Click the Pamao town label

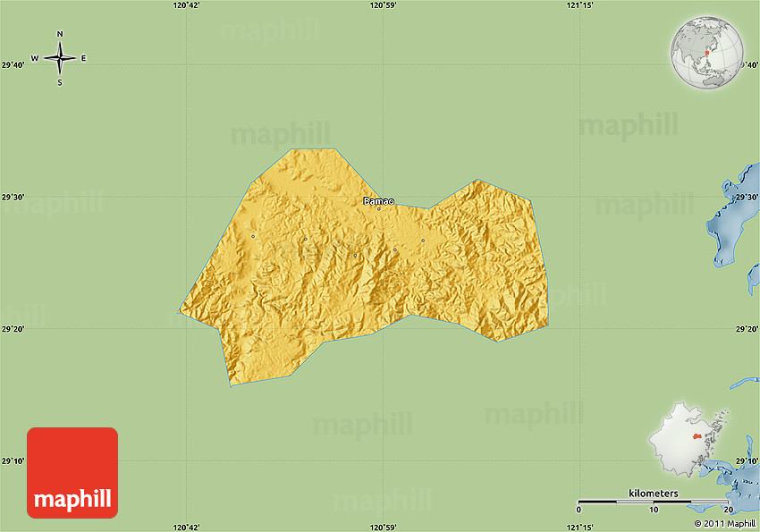tap(378, 201)
